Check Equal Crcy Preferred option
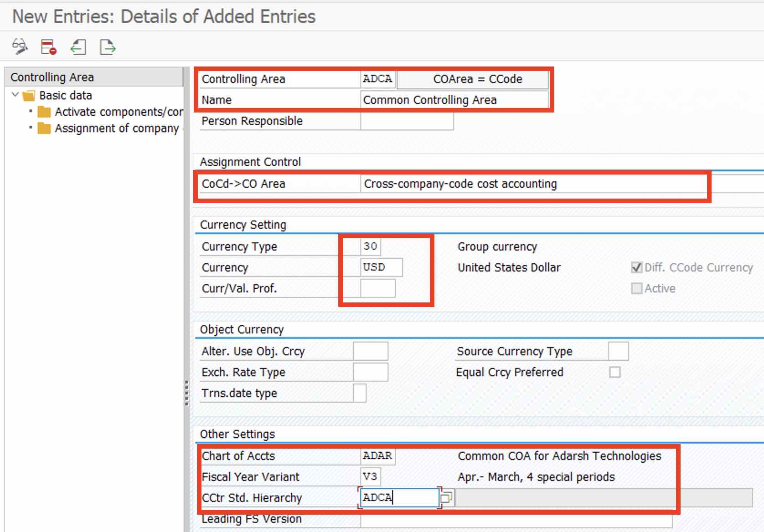 (x=615, y=372)
